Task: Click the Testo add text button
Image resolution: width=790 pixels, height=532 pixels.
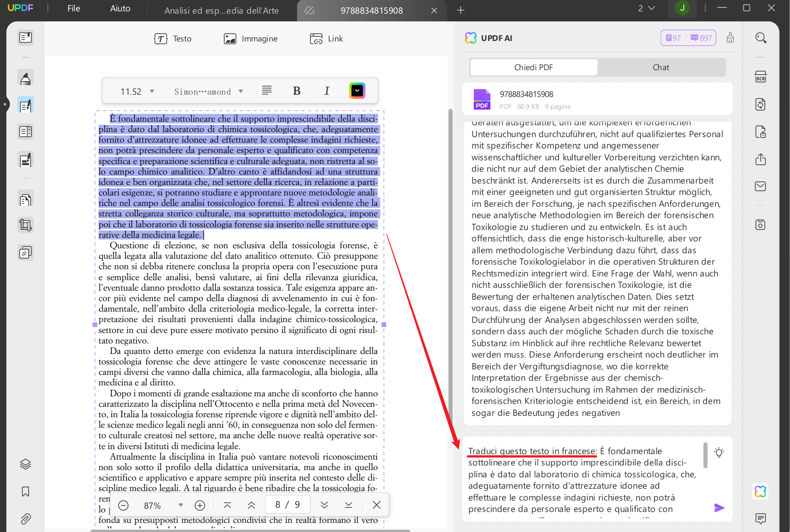Action: tap(173, 39)
